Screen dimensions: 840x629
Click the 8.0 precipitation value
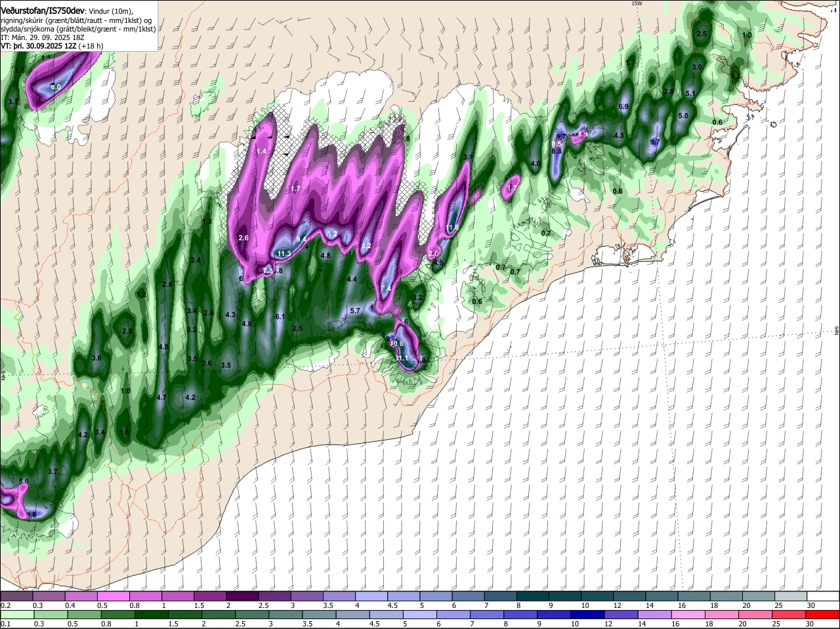coord(56,87)
